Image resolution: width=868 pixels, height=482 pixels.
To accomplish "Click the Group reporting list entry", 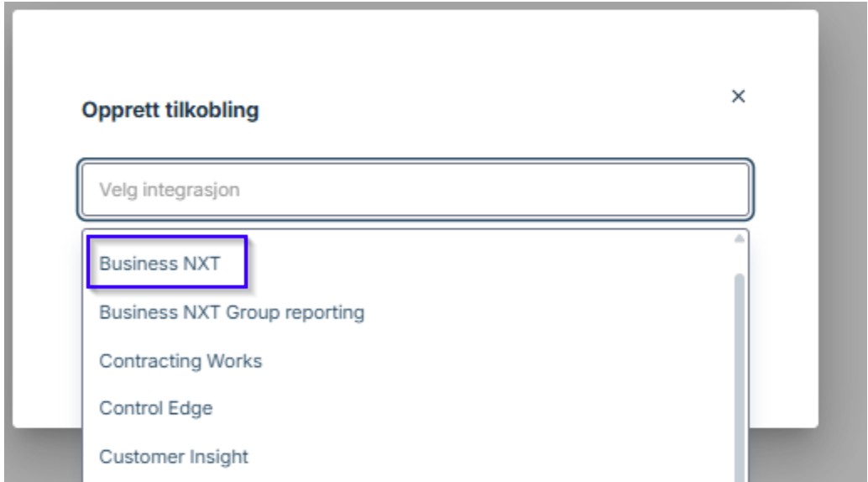I will 232,313.
